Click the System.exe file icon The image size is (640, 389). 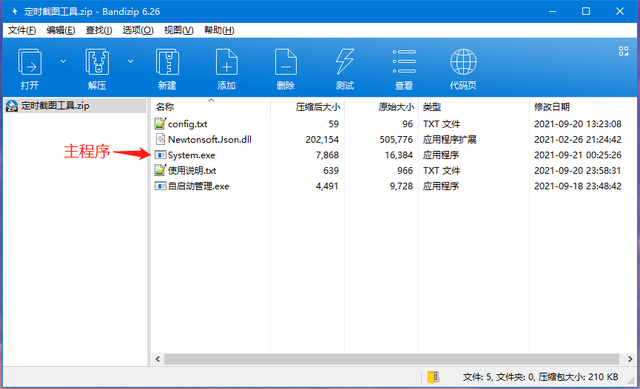[160, 155]
